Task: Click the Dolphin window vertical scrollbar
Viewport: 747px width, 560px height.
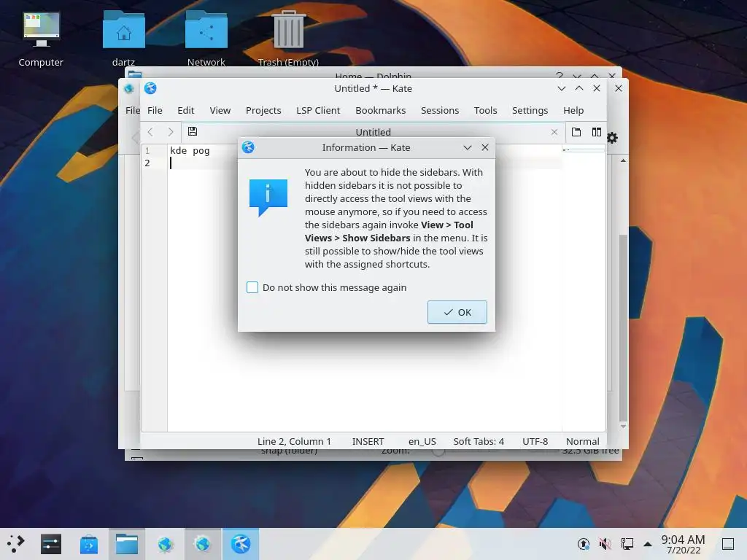Action: coord(623,327)
